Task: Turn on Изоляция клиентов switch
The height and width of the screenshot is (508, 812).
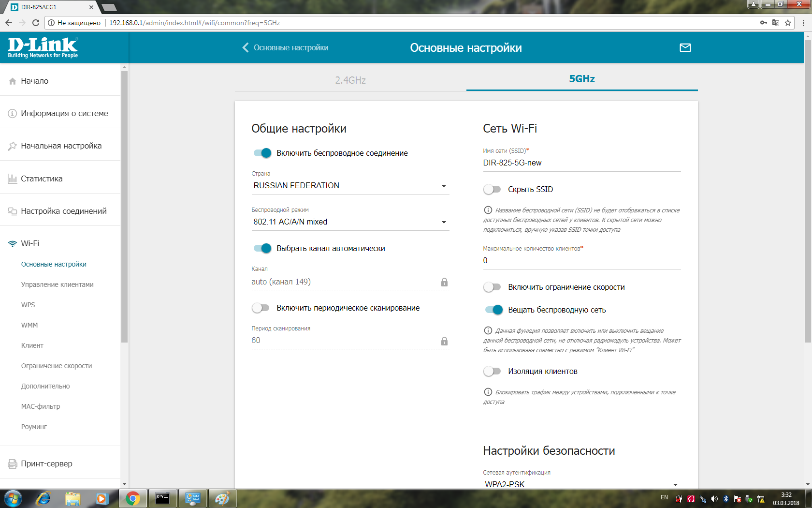Action: pos(492,371)
